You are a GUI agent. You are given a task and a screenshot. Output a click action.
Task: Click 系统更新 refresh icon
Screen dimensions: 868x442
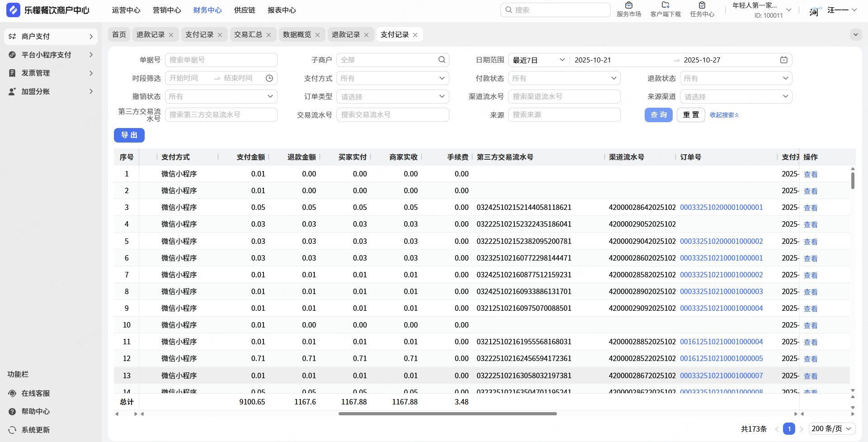point(12,430)
